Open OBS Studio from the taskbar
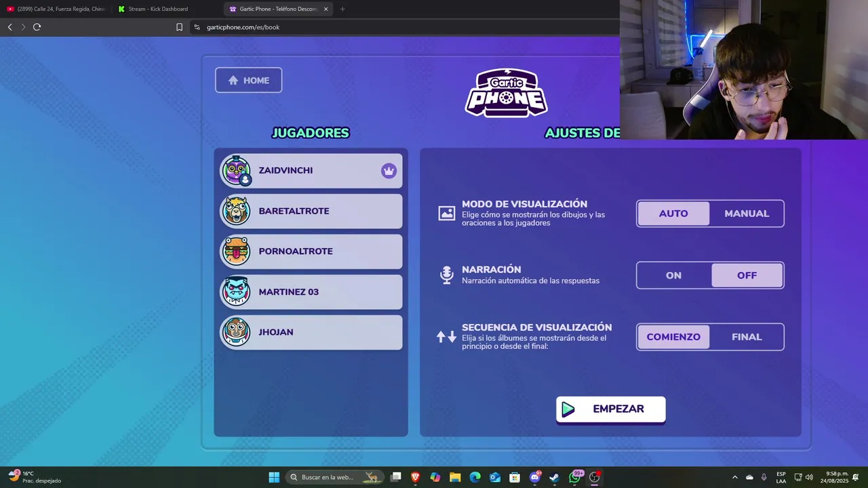The image size is (868, 488). 595,477
